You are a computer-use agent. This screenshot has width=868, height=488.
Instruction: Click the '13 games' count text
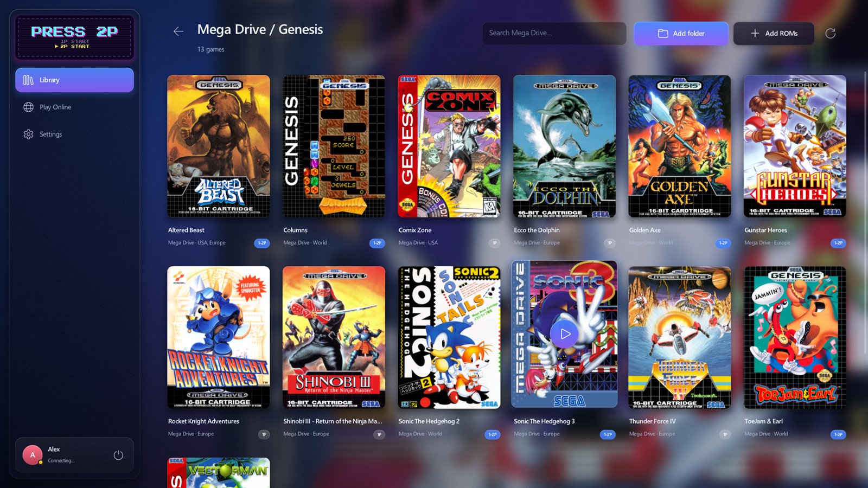pos(210,49)
